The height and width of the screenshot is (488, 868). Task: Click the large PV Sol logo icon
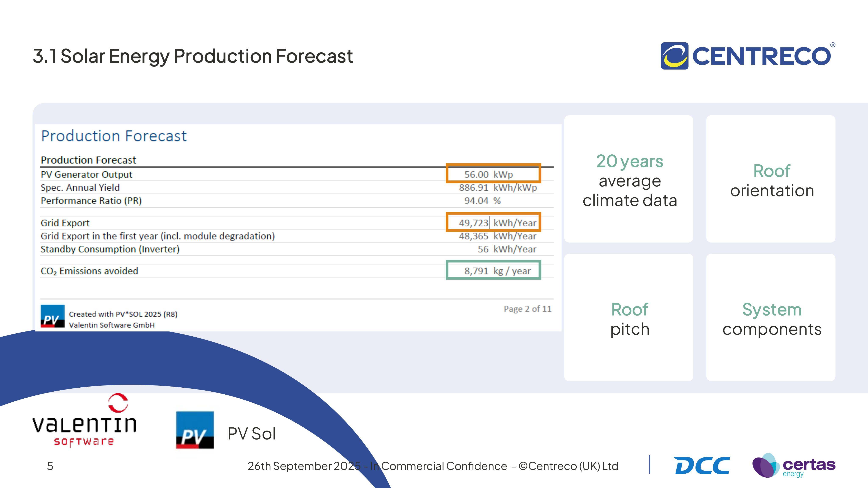pyautogui.click(x=195, y=430)
